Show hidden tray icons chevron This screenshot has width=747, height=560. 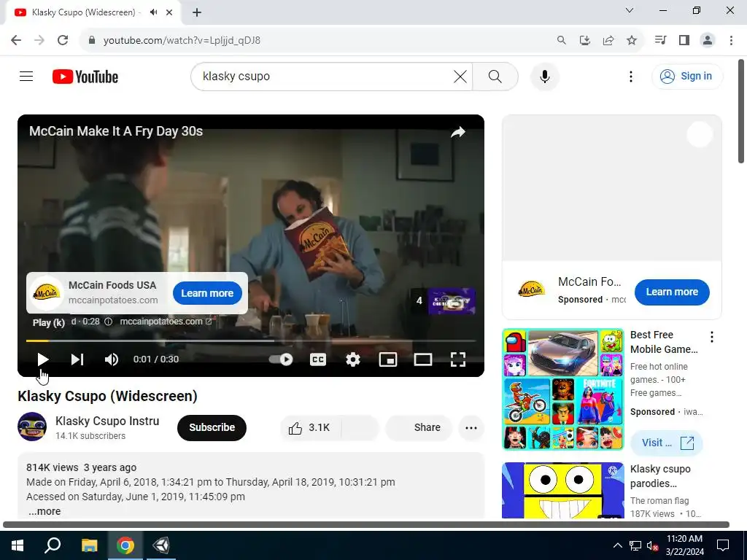(617, 545)
